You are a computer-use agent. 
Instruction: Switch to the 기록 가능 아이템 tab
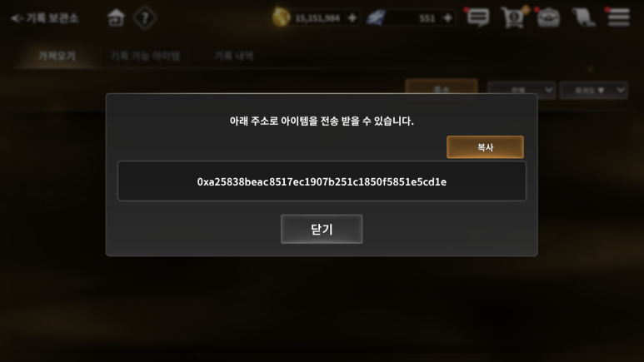click(x=145, y=57)
